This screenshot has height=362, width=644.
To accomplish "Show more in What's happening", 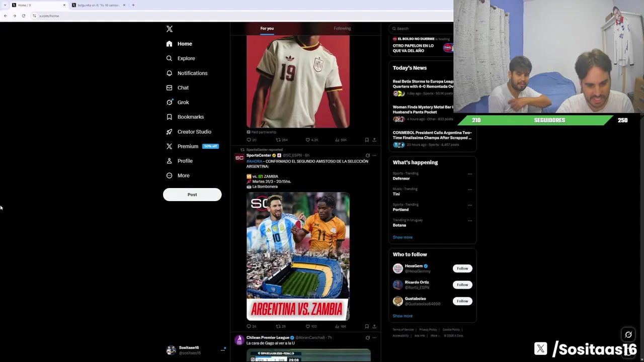I will click(403, 237).
